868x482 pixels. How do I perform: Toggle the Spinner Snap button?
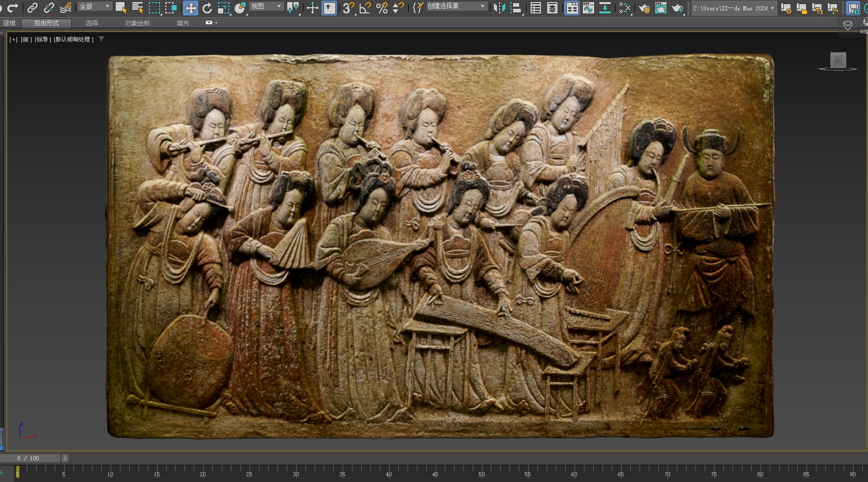click(398, 8)
